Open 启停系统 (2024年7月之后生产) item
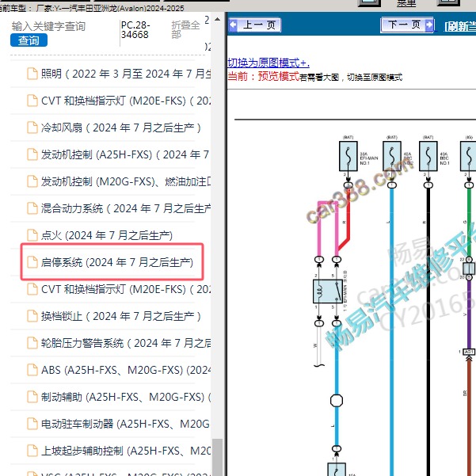The width and height of the screenshot is (476, 476). (x=117, y=262)
